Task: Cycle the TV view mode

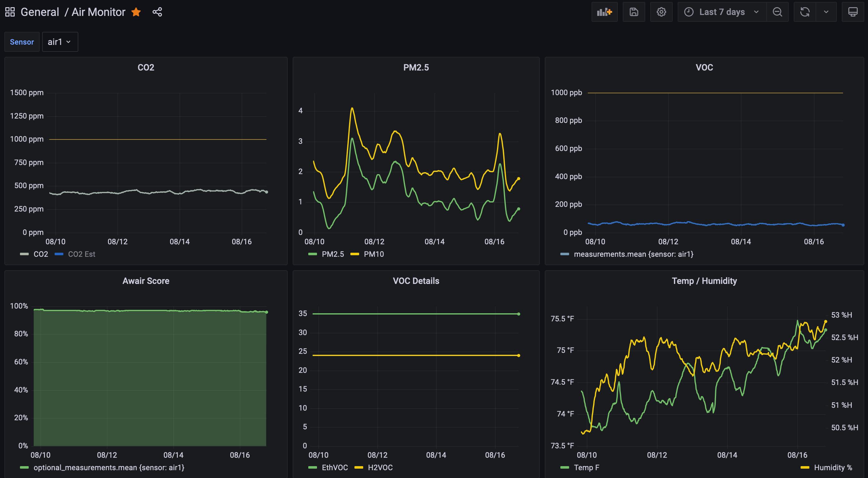Action: (852, 12)
